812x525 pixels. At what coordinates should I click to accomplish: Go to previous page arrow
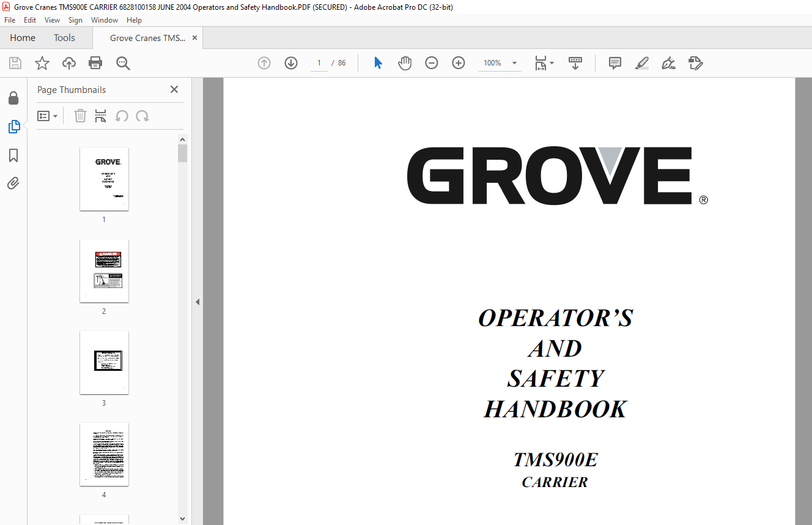(x=264, y=63)
